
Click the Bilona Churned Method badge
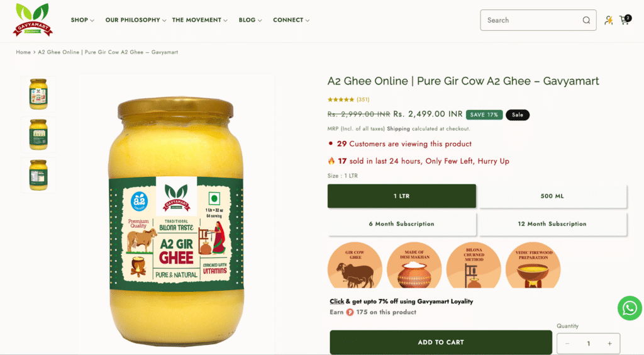point(474,265)
